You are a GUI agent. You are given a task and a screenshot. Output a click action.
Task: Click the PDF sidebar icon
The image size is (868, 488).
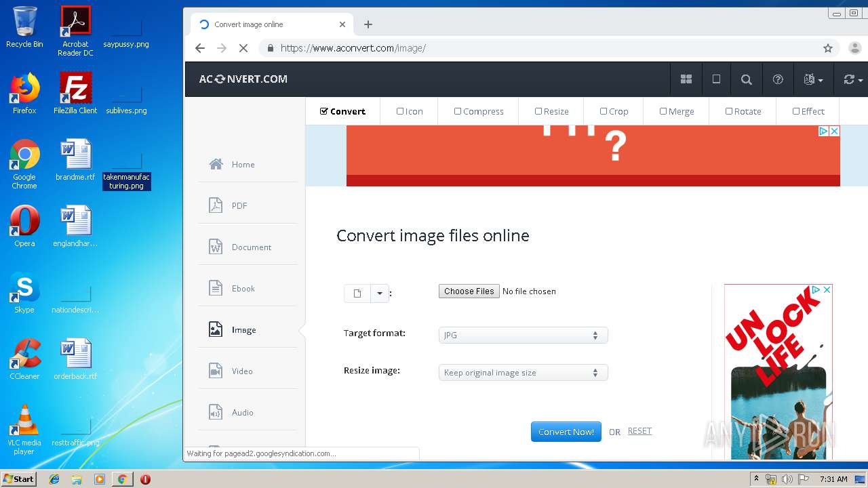216,205
